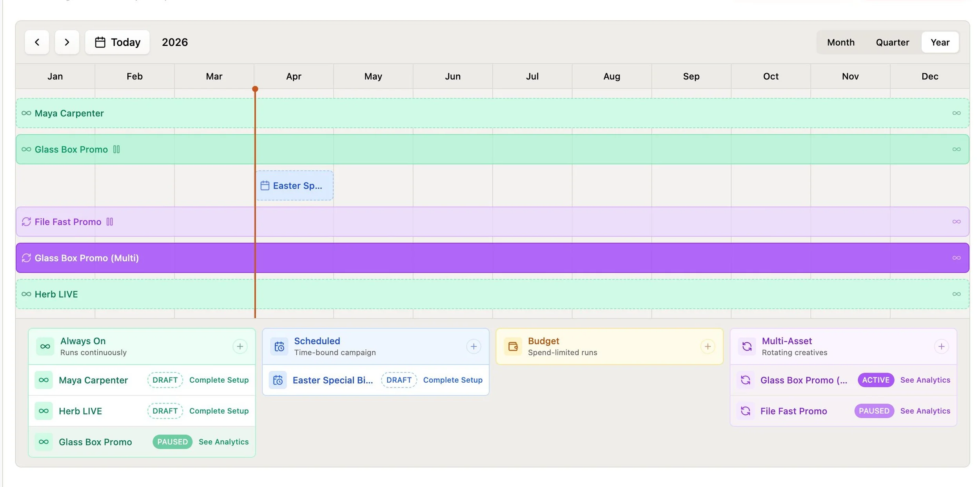Click plus icon on Budget card
This screenshot has height=487, width=980.
[x=708, y=346]
